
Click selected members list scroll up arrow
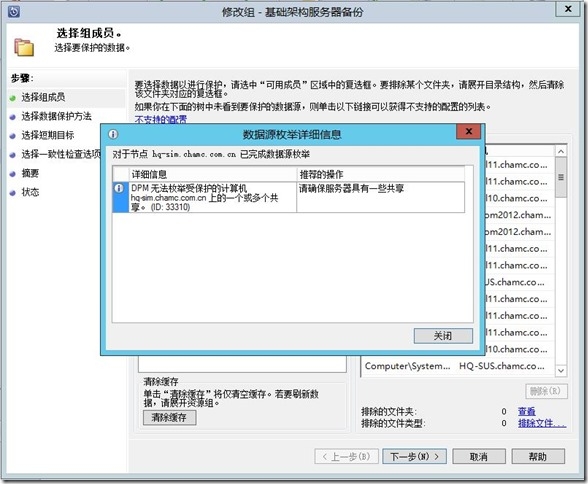coord(561,151)
